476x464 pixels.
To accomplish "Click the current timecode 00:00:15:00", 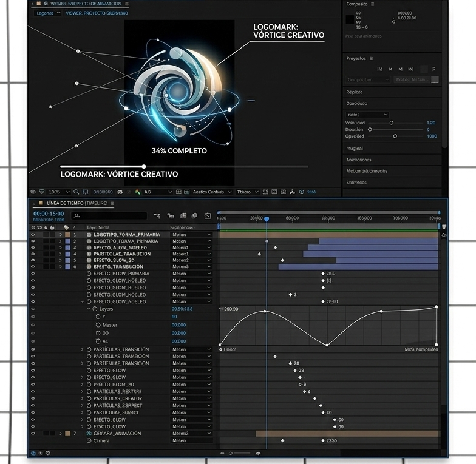I will click(49, 214).
